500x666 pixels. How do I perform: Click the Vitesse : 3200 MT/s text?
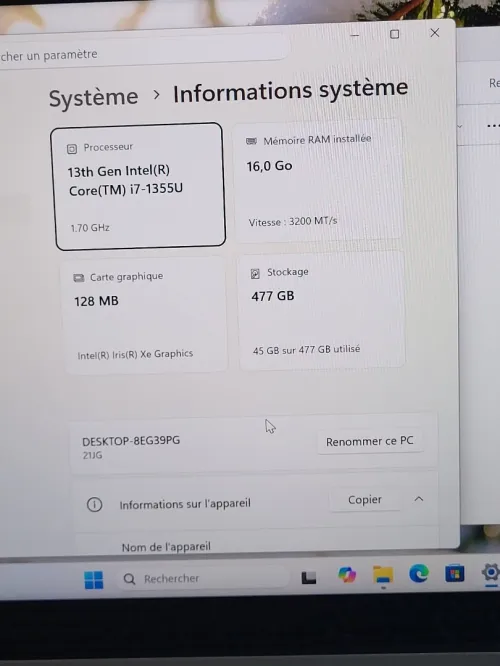point(293,221)
